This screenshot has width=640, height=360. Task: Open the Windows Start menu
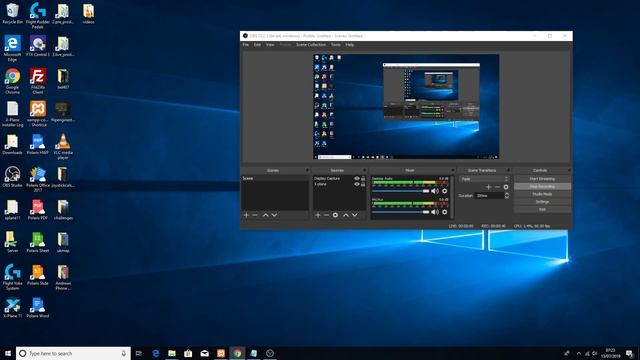8,353
